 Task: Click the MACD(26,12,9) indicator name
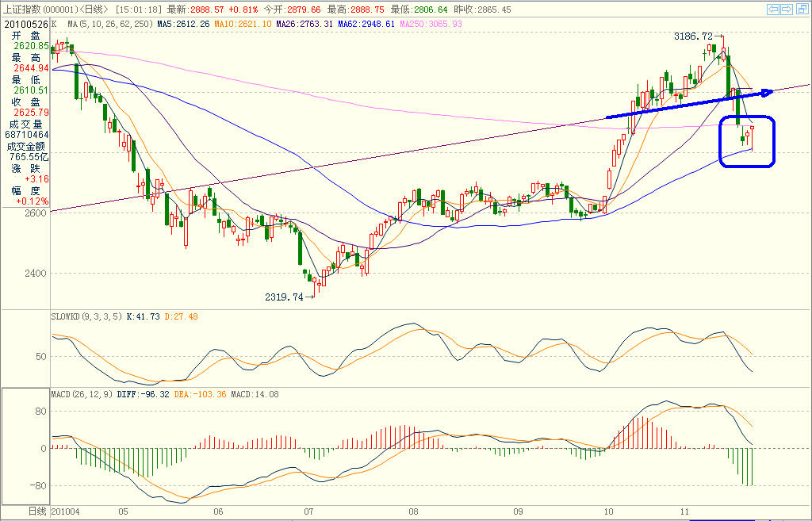[82, 395]
